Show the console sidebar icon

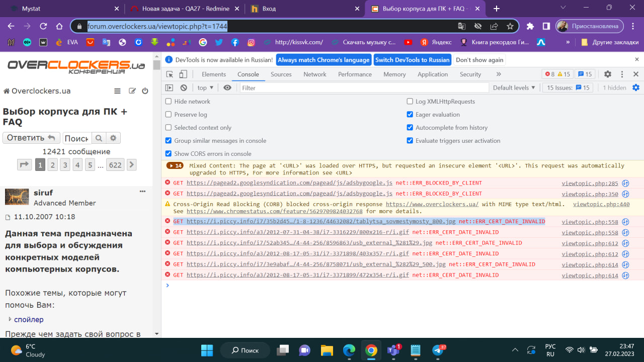click(x=170, y=87)
